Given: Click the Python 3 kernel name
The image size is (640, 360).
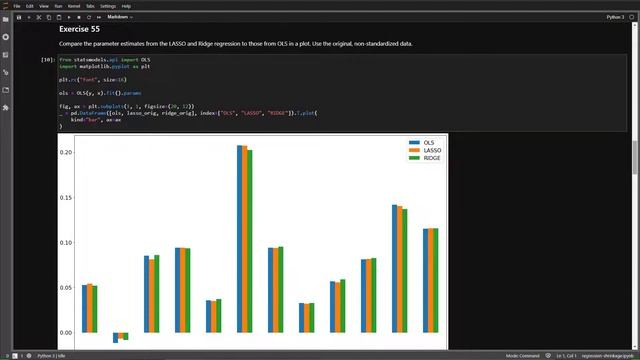Looking at the screenshot, I should [x=615, y=17].
